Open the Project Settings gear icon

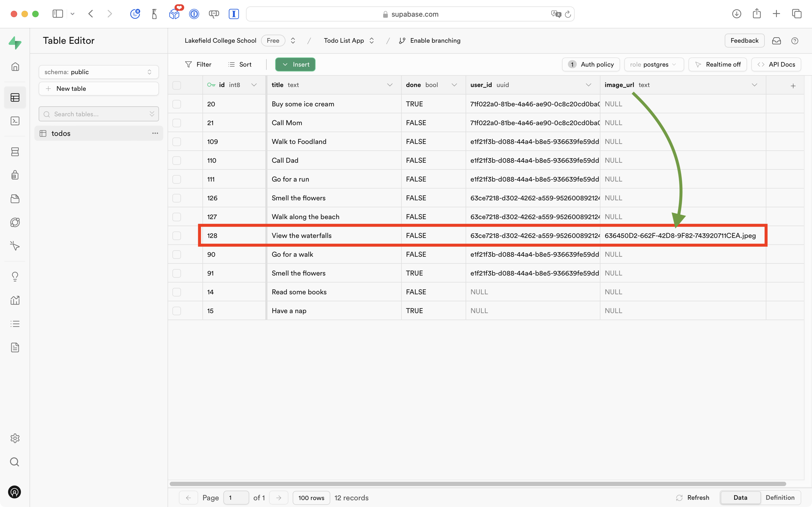click(15, 438)
